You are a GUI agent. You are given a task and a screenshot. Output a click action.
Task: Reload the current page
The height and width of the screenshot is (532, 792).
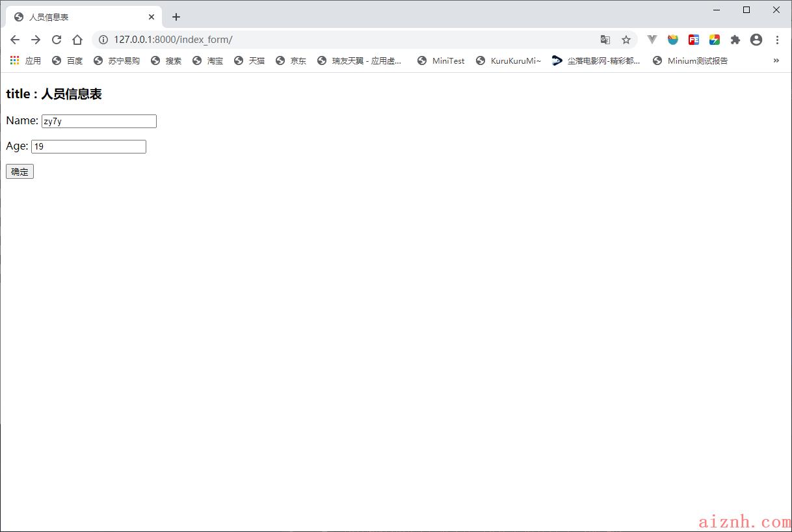click(x=57, y=40)
